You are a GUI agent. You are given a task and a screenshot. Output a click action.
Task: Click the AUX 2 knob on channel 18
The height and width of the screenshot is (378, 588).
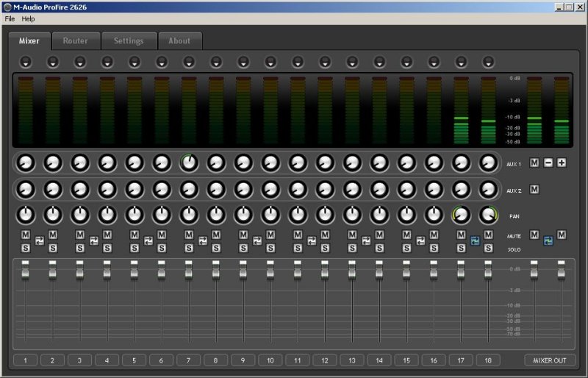tap(488, 190)
